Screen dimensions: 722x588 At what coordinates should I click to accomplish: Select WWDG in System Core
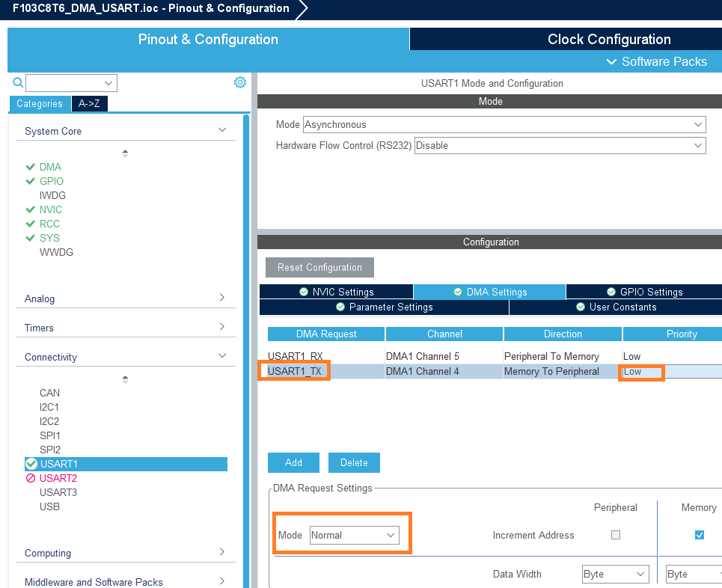point(56,252)
